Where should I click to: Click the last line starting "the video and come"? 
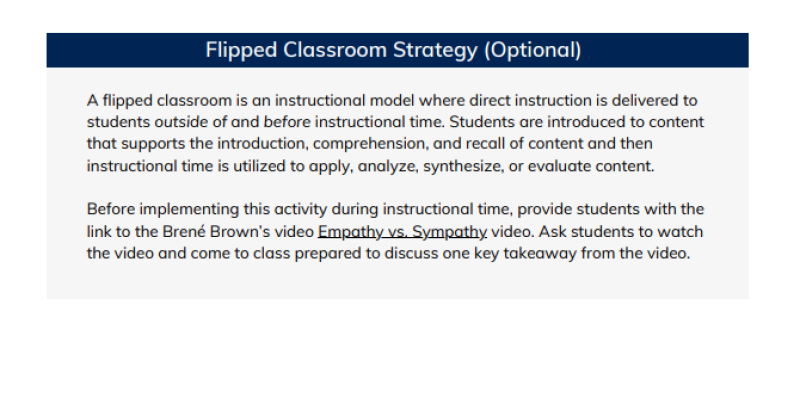click(388, 254)
